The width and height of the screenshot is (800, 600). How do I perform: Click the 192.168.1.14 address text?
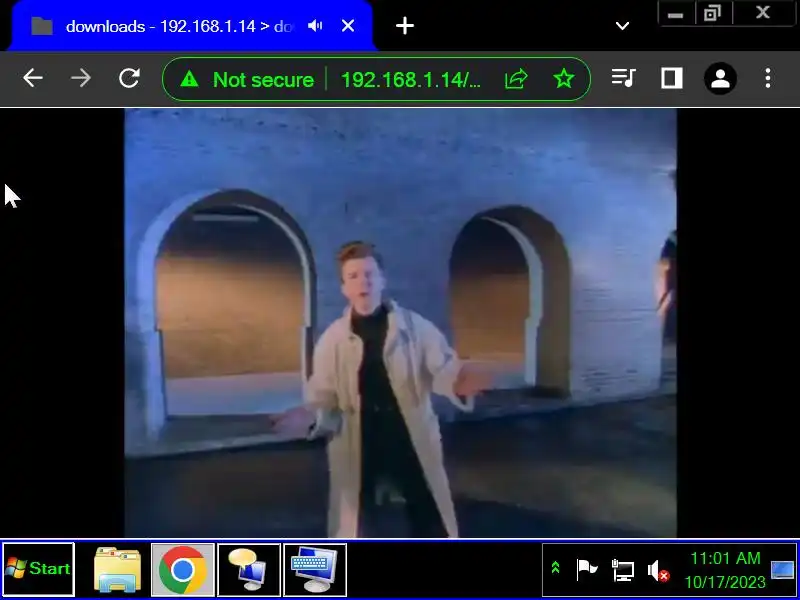point(411,80)
